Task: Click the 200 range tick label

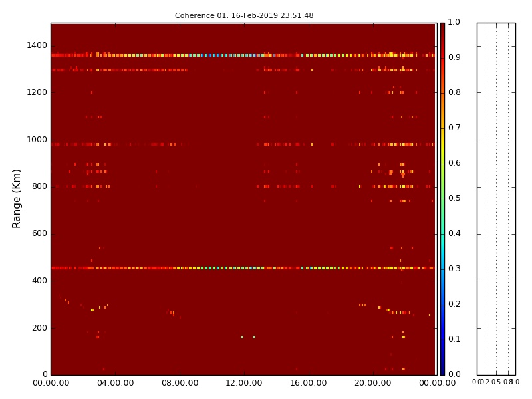Action: tap(39, 328)
